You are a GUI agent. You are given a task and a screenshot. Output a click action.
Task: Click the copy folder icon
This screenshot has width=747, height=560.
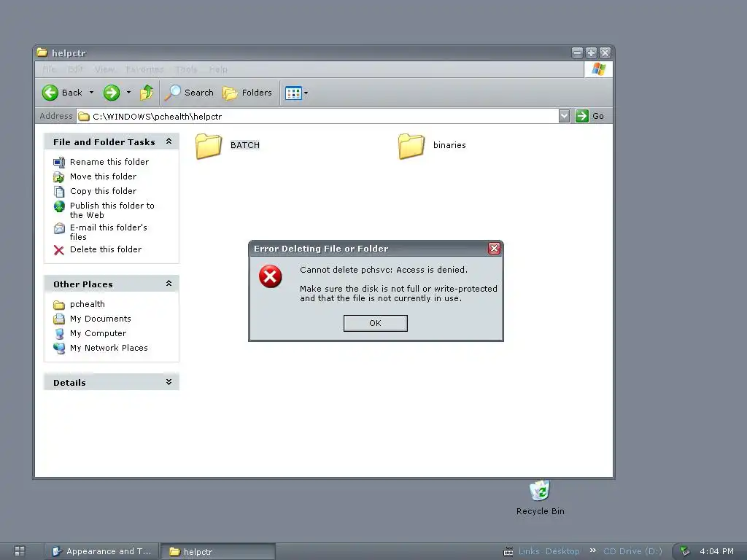click(x=59, y=192)
